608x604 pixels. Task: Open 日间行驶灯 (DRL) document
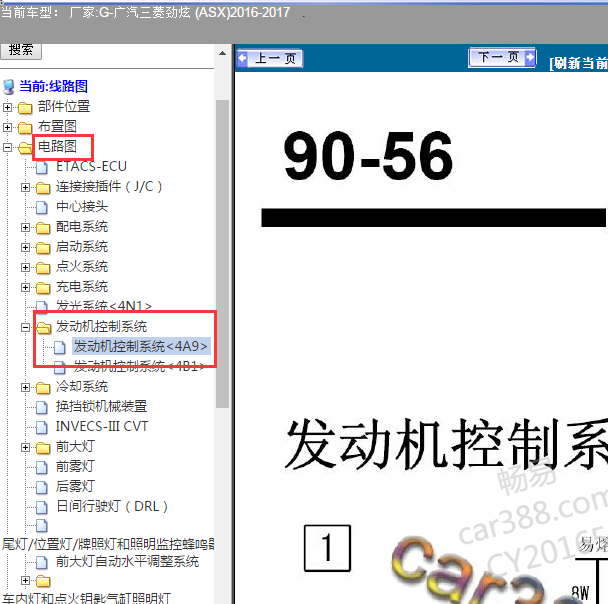coord(112,506)
